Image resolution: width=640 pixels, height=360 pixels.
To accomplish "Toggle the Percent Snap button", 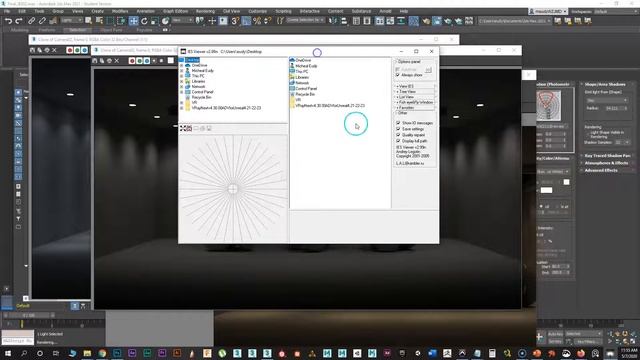I will pyautogui.click(x=257, y=21).
